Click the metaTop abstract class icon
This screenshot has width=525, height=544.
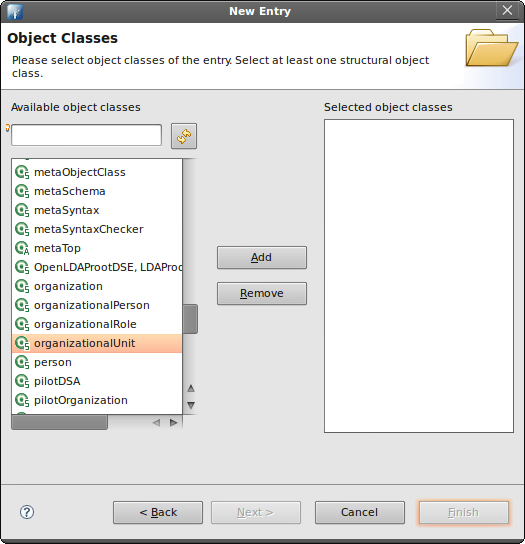pyautogui.click(x=22, y=248)
